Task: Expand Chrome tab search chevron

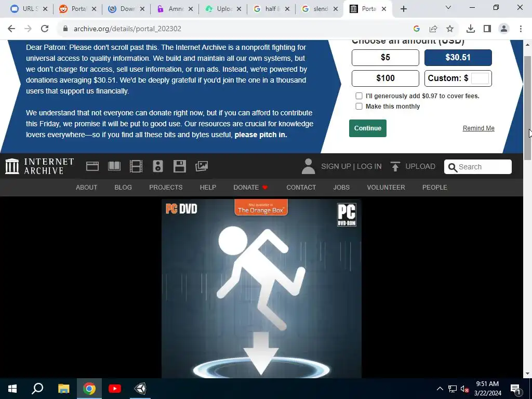Action: click(448, 7)
